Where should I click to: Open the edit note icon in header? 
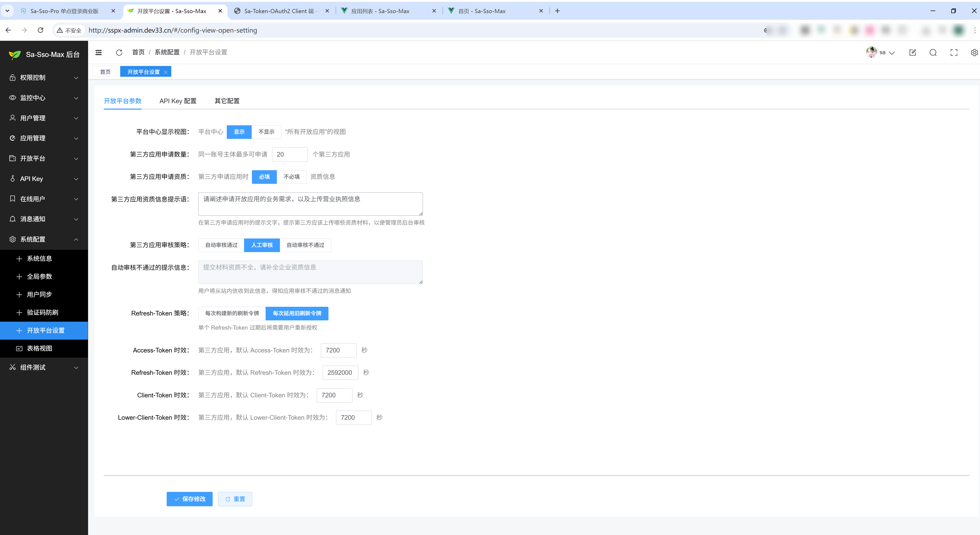coord(912,52)
